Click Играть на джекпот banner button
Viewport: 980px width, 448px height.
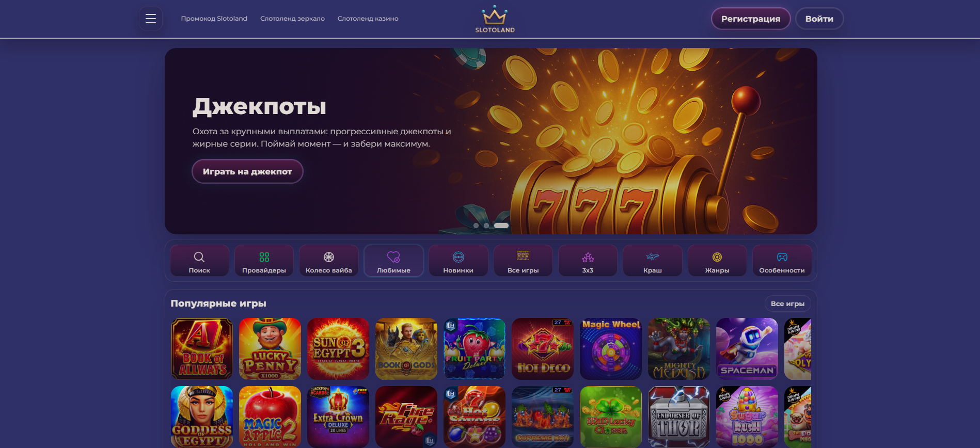click(247, 171)
